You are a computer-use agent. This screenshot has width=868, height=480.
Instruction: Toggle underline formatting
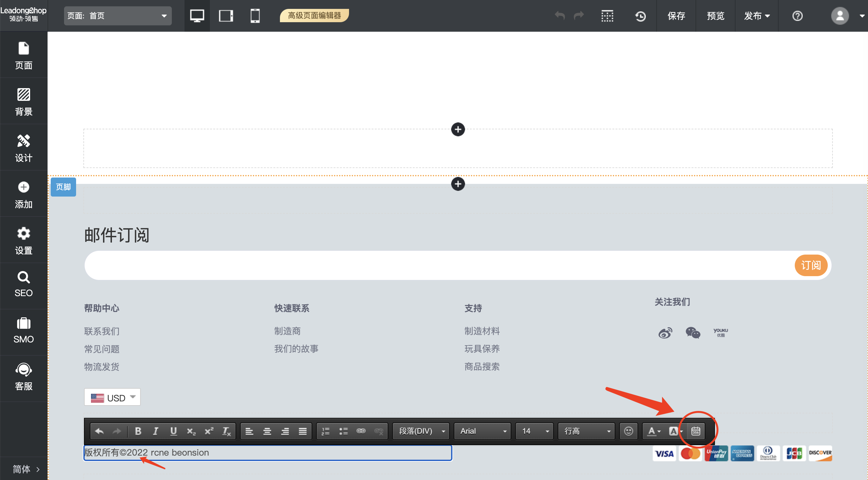tap(173, 431)
